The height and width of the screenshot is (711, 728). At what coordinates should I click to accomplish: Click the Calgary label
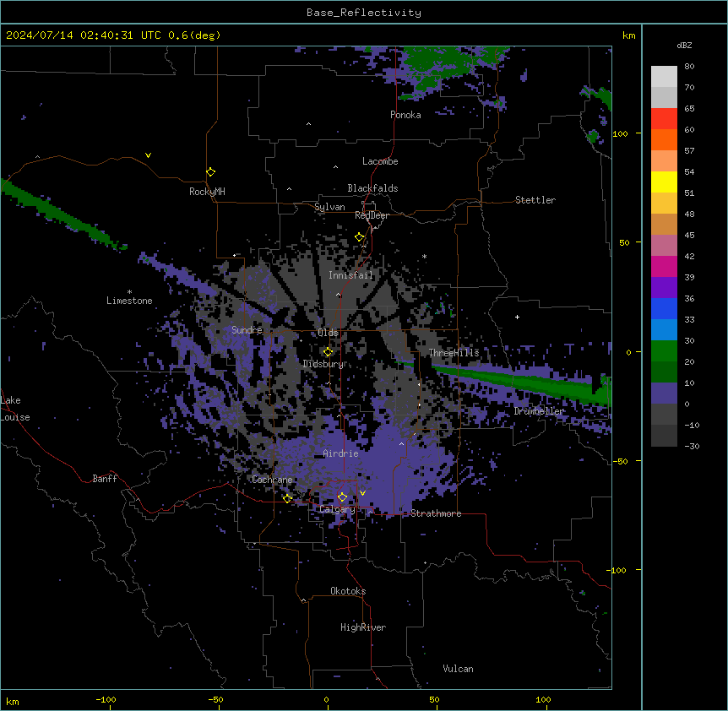337,509
